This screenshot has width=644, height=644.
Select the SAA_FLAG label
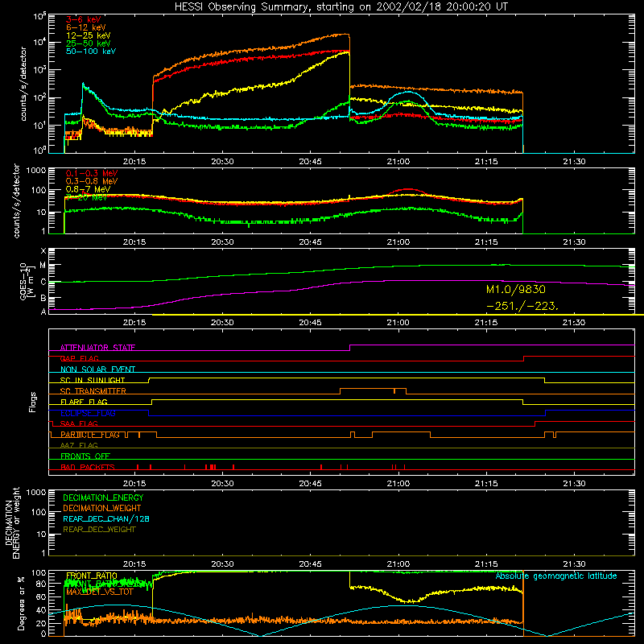[x=79, y=423]
